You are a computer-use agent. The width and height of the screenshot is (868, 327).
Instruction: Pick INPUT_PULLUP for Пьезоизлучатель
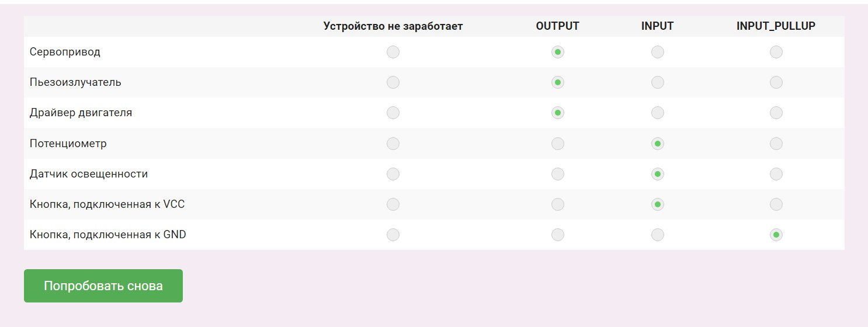tap(776, 82)
